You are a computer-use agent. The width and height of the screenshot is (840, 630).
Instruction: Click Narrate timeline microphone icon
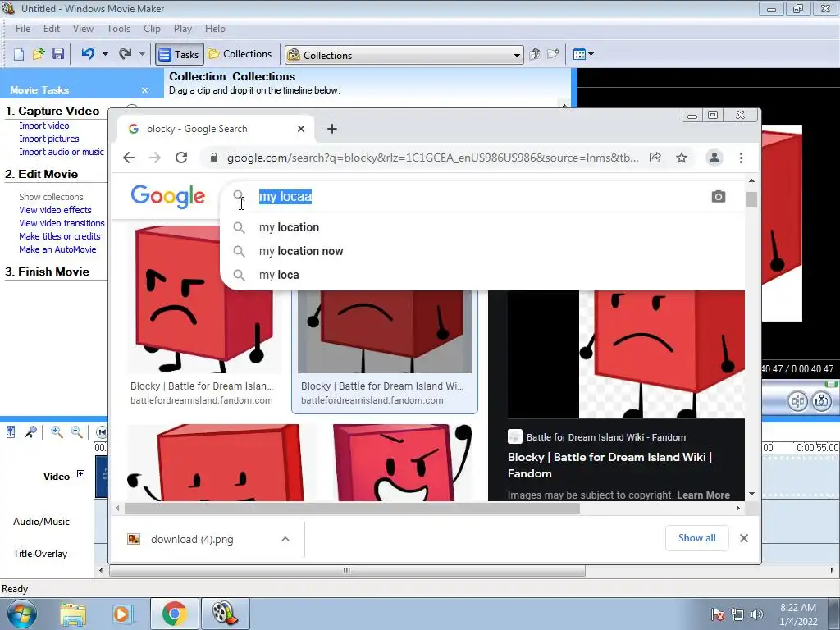[30, 431]
